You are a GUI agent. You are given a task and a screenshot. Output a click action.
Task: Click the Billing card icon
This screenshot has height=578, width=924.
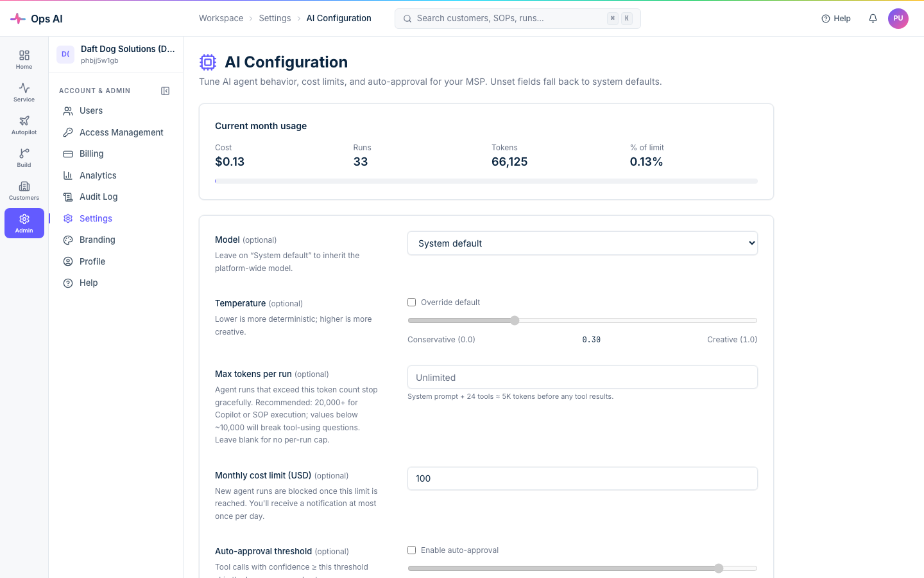[x=68, y=154]
